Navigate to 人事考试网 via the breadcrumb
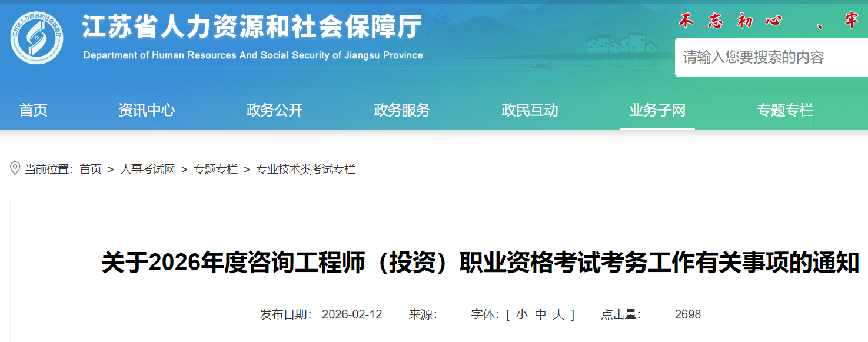The width and height of the screenshot is (868, 342). 148,170
